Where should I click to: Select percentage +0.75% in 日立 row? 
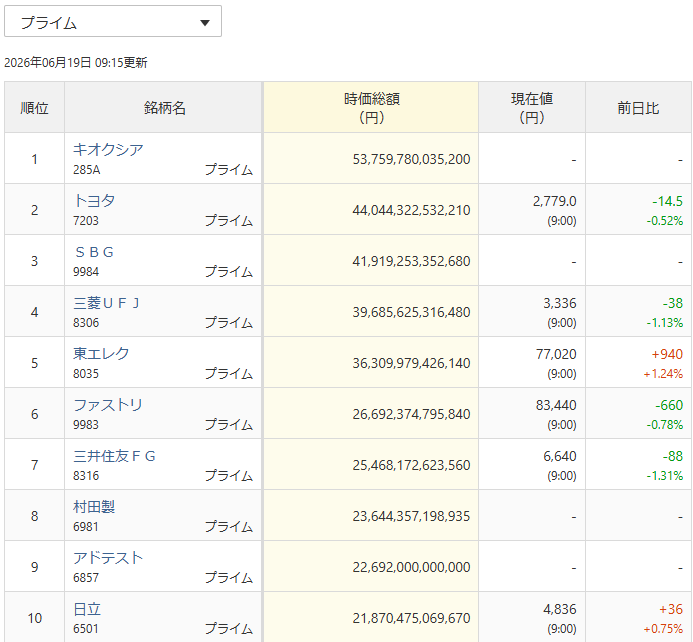coord(663,629)
